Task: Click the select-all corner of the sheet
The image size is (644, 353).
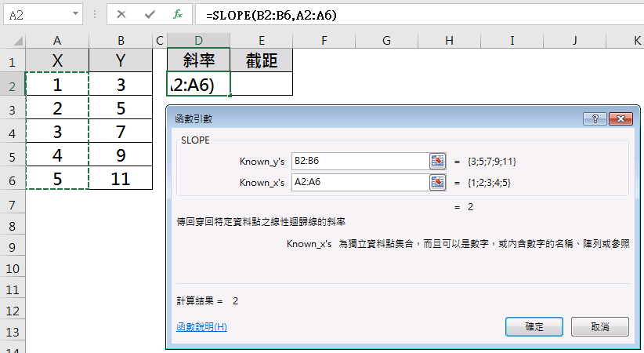Action: click(x=12, y=39)
